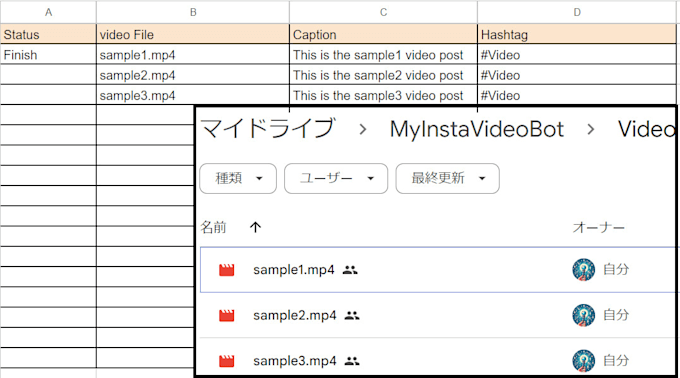
Task: Select empty Status cell in sample2 row
Action: [x=48, y=75]
